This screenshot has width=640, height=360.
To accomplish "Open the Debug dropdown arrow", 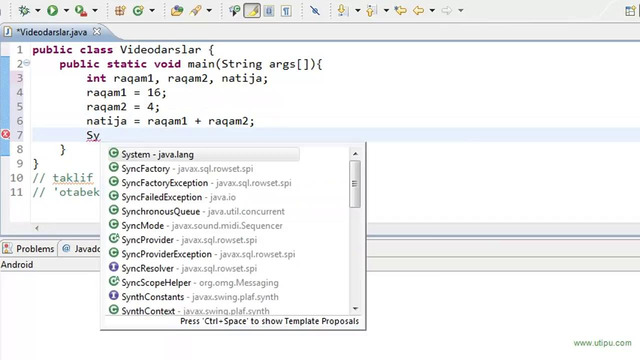I will [38, 10].
